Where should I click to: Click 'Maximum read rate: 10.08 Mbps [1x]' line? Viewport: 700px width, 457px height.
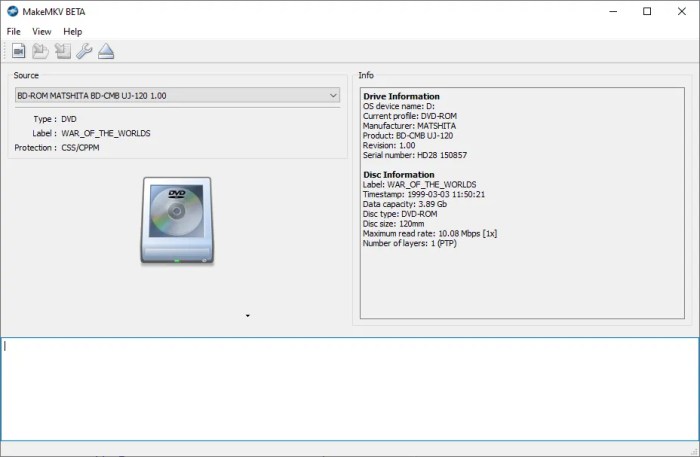point(430,234)
